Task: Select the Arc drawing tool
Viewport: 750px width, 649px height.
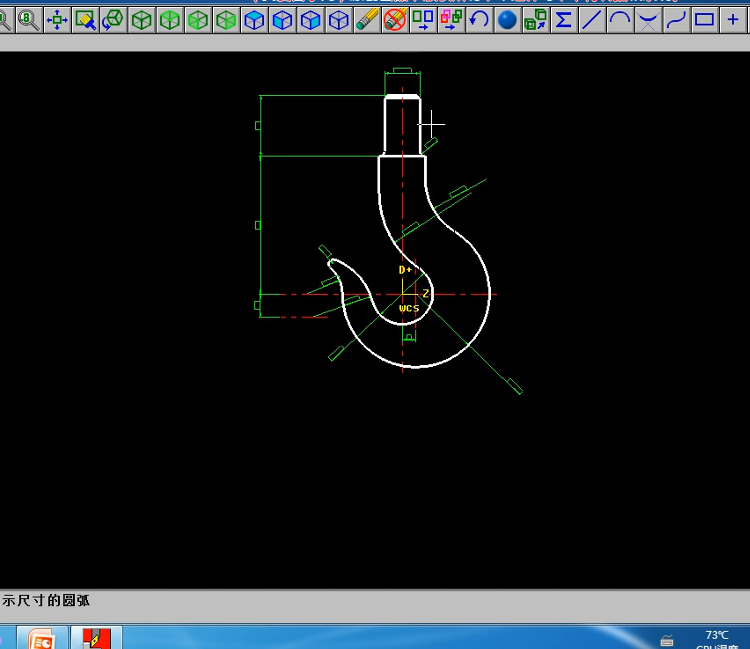Action: 620,19
